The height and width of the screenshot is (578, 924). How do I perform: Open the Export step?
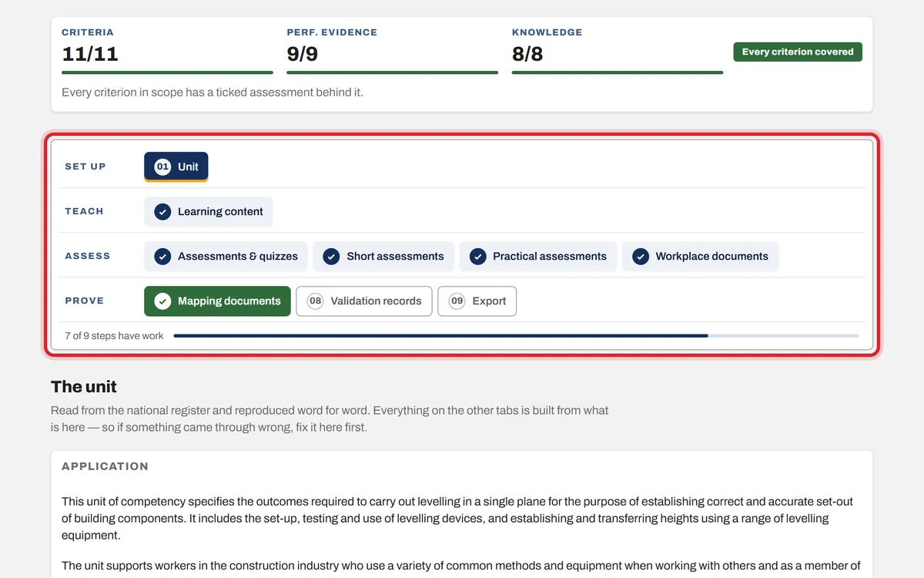[x=477, y=301]
